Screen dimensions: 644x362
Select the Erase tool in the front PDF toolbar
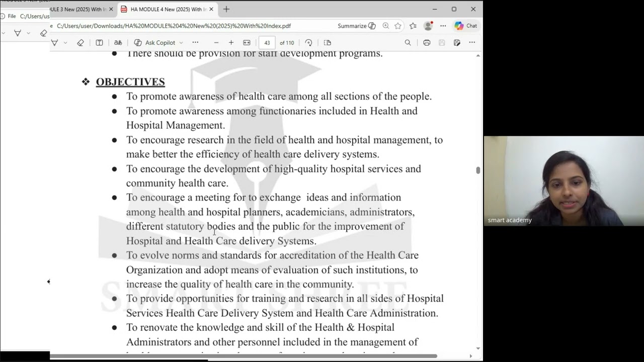coord(80,43)
